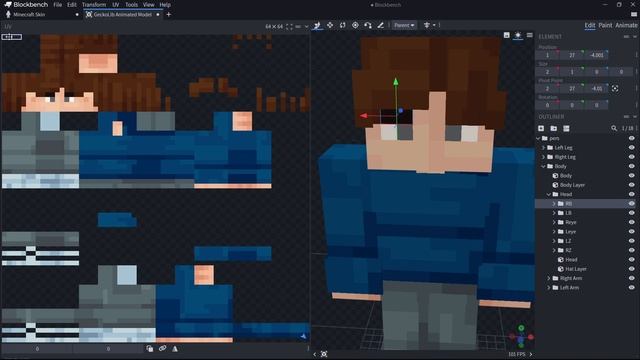Viewport: 640px width, 360px height.
Task: Click the UV mode toggle at top-left of UV panel
Action: (x=12, y=37)
